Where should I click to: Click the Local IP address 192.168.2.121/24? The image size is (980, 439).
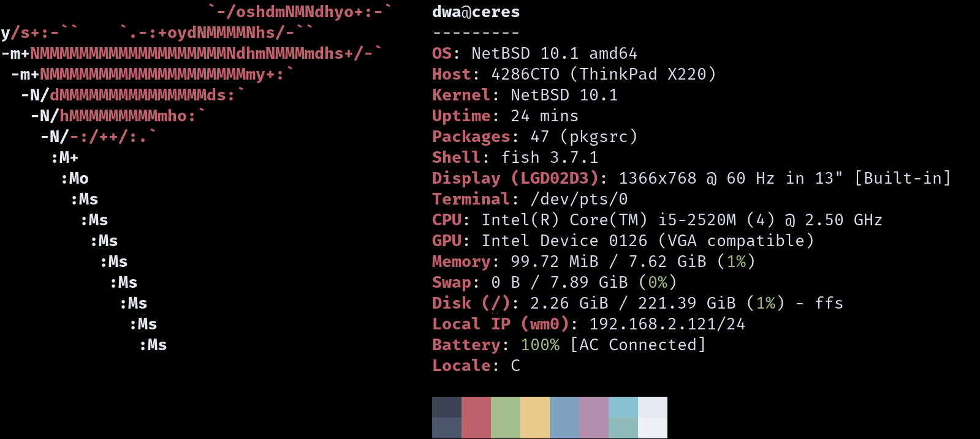667,325
